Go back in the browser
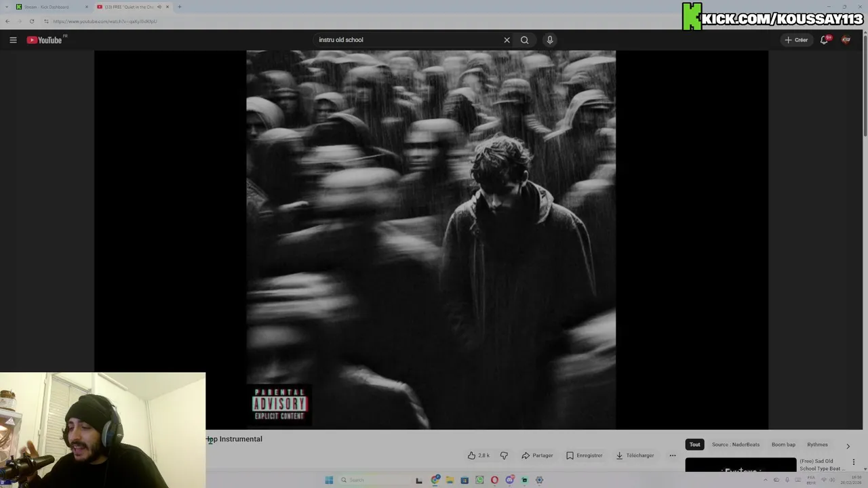Viewport: 868px width, 488px height. click(x=7, y=21)
